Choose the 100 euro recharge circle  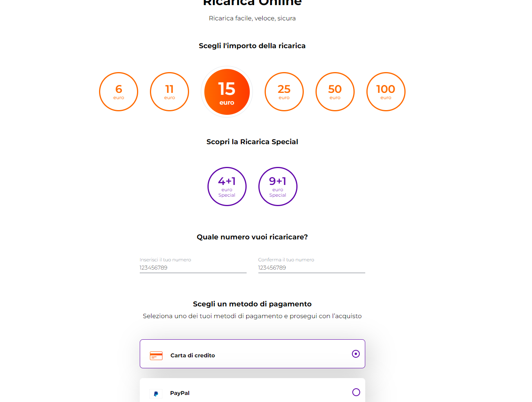click(x=386, y=92)
